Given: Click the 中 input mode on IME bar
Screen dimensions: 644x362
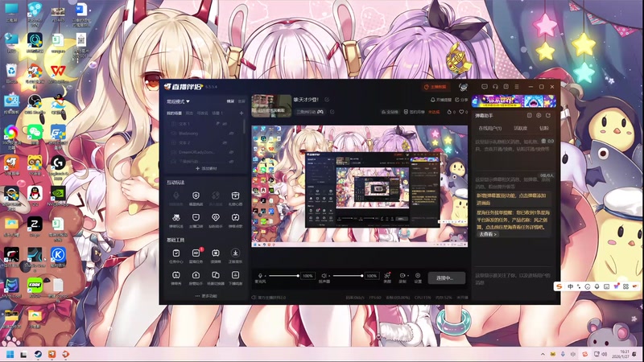Looking at the screenshot, I should pyautogui.click(x=570, y=286).
